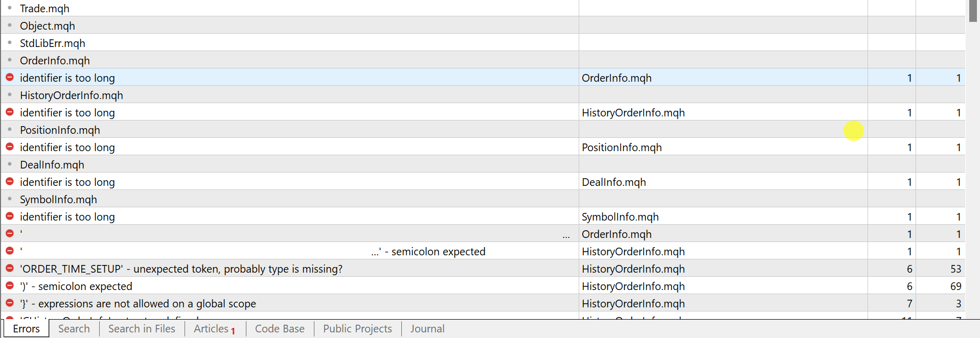
Task: Select the Trade.mqh include row
Action: click(44, 9)
